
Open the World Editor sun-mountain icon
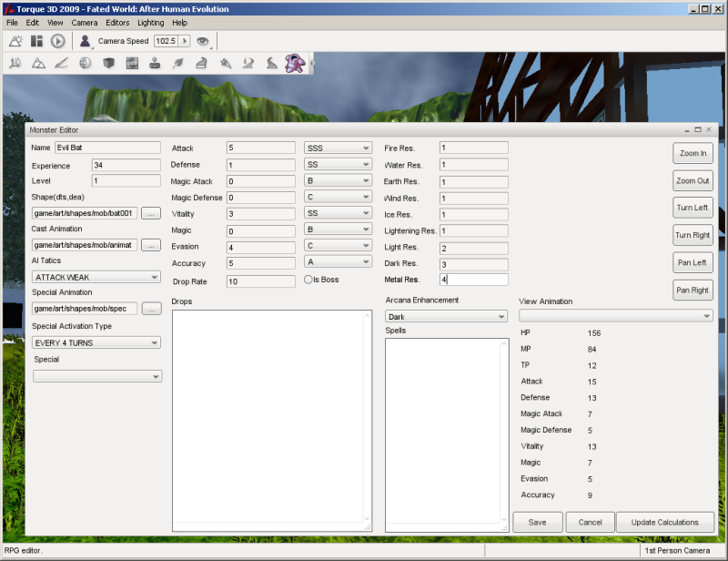pos(15,41)
